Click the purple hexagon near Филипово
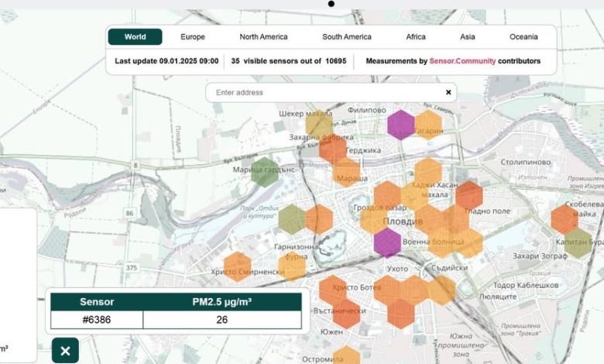Image resolution: width=604 pixels, height=364 pixels. tap(401, 125)
